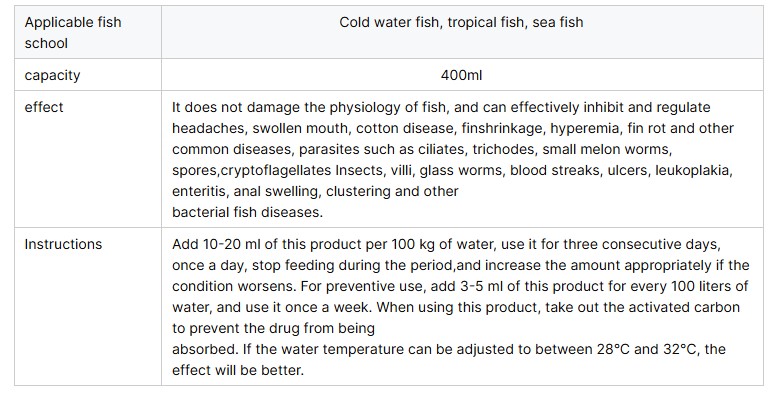Click the line starting 'It does not damage'

(441, 107)
